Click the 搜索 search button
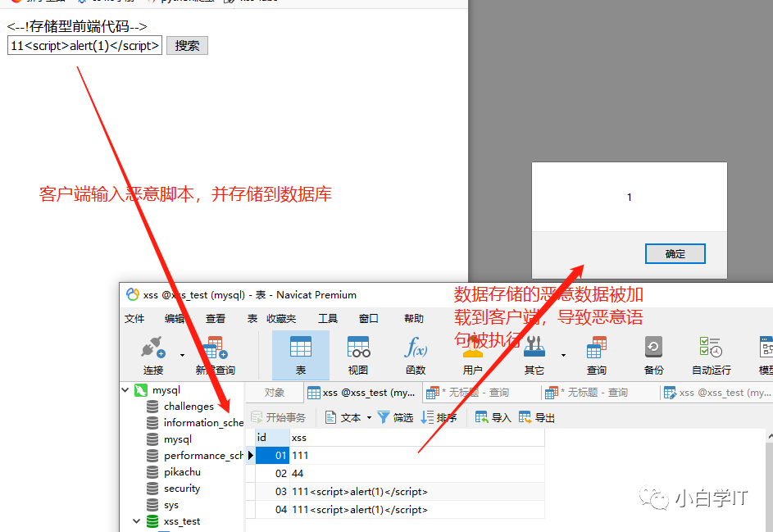Viewport: 773px width, 532px height. [x=187, y=46]
